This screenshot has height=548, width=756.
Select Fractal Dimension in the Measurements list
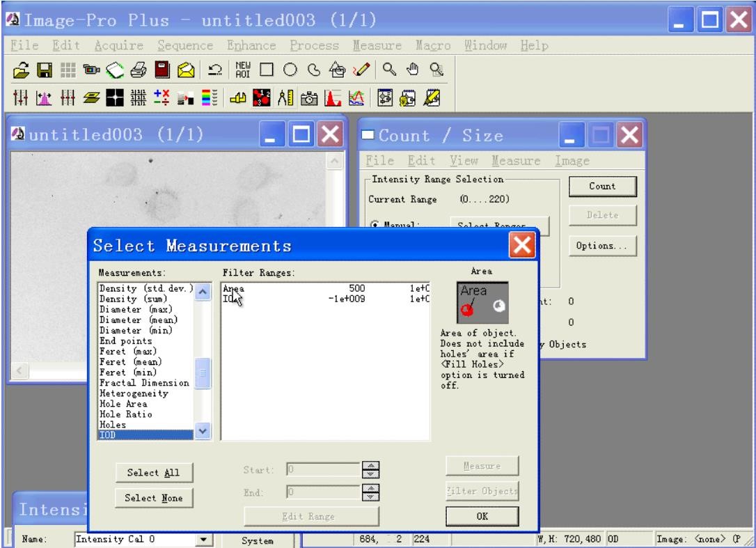(145, 383)
